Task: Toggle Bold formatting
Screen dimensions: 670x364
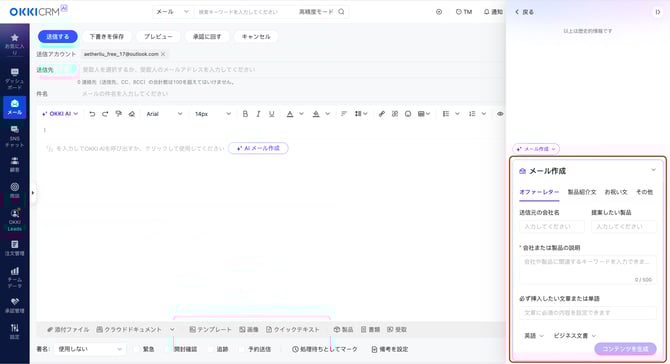Action: pyautogui.click(x=245, y=114)
